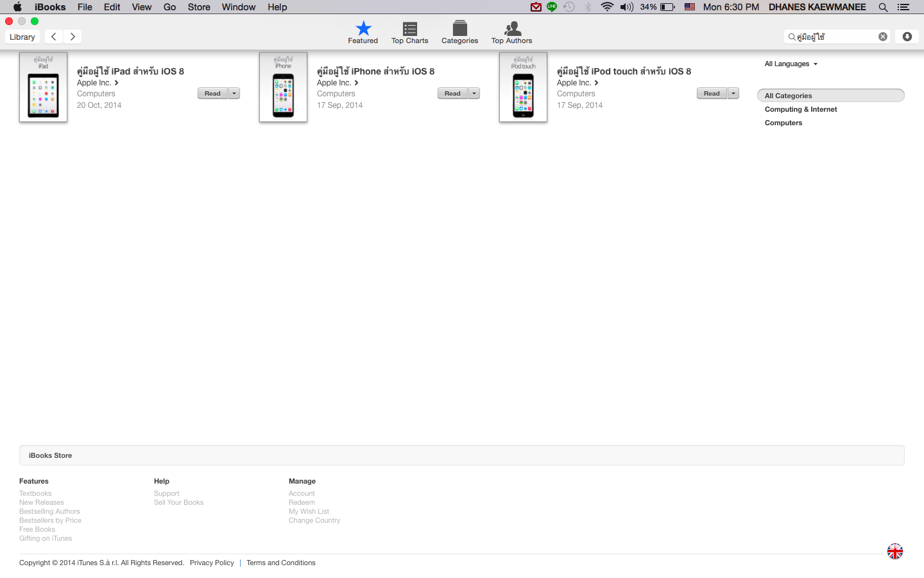Open the Edit menu
924x578 pixels.
[x=112, y=7]
